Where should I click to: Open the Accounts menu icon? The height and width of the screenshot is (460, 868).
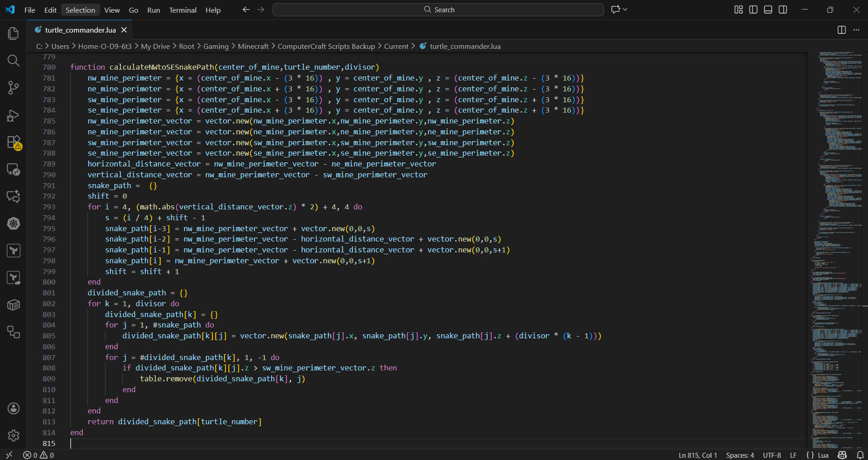pos(14,408)
